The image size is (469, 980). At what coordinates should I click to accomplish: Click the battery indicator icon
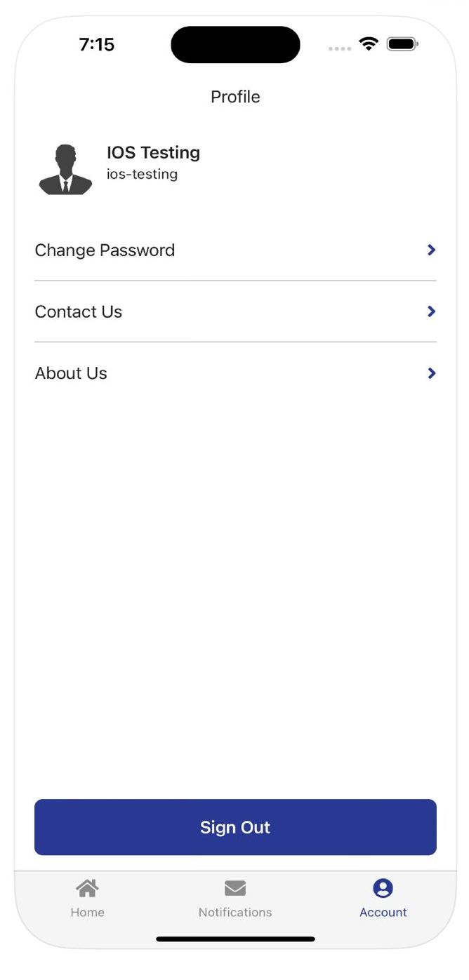(x=402, y=44)
